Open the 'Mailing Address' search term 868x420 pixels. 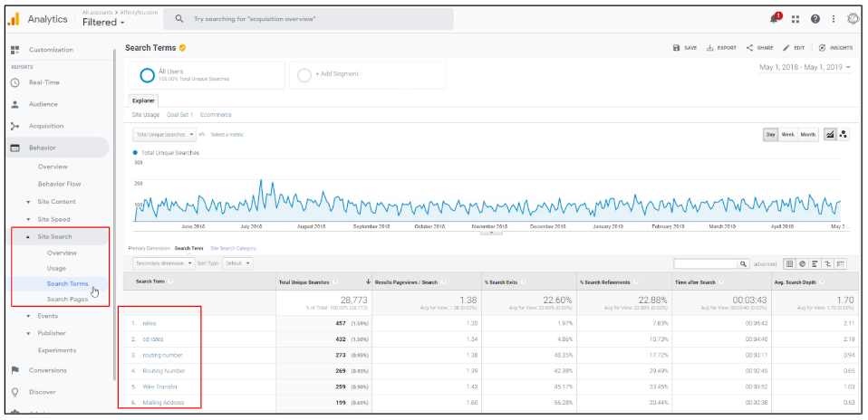pyautogui.click(x=163, y=402)
